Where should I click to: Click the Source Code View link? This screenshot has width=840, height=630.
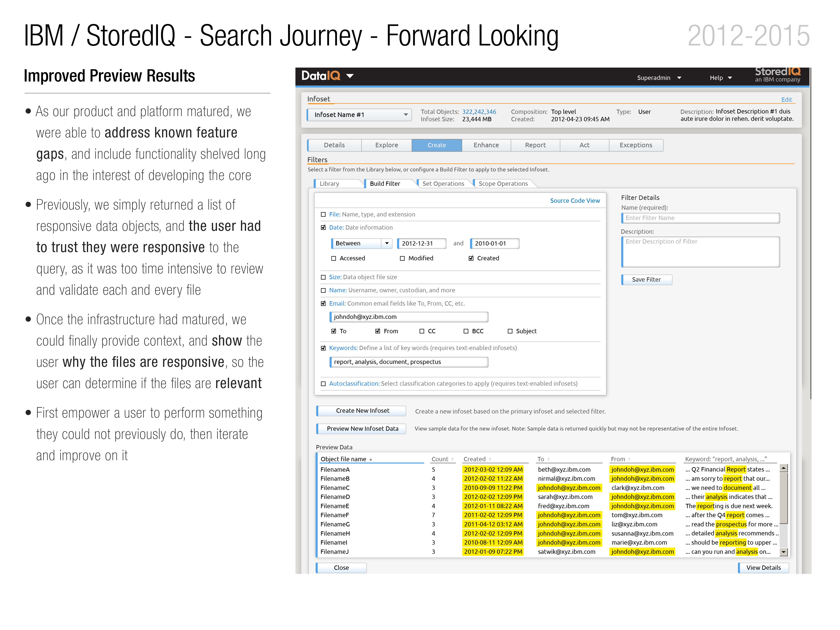574,200
